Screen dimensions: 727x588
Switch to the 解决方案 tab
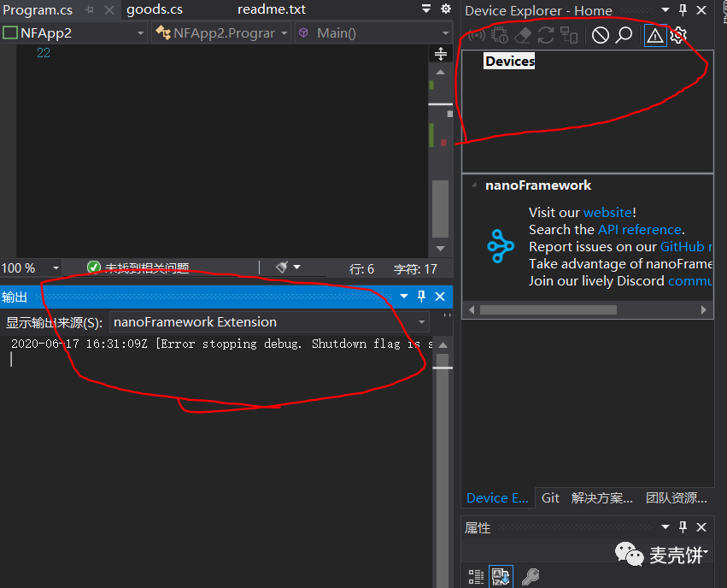601,497
